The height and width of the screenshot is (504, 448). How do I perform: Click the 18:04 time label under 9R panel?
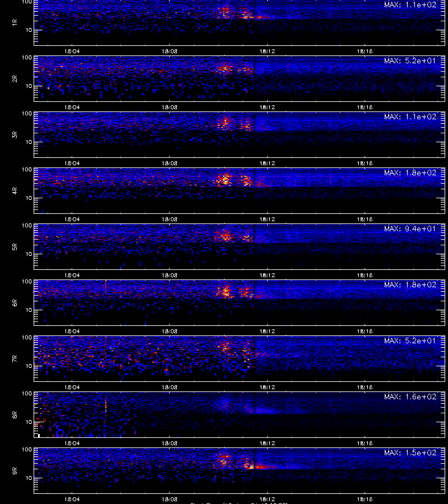72,499
